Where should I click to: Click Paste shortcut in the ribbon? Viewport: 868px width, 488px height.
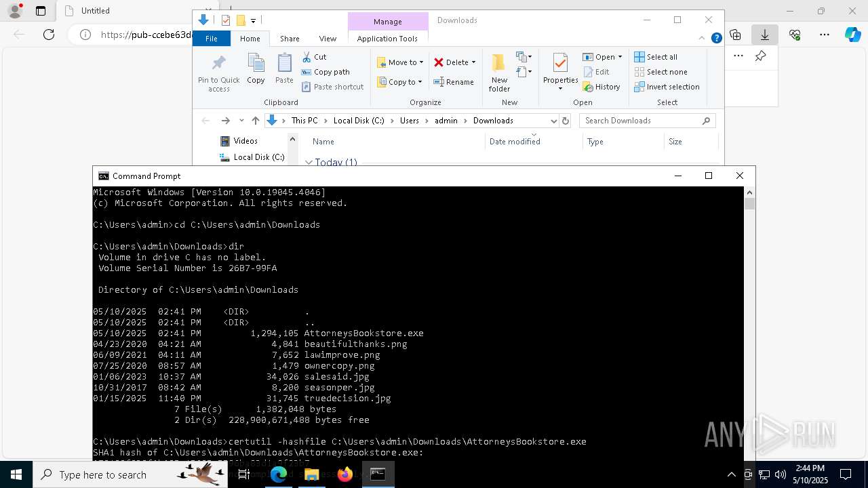(x=332, y=87)
